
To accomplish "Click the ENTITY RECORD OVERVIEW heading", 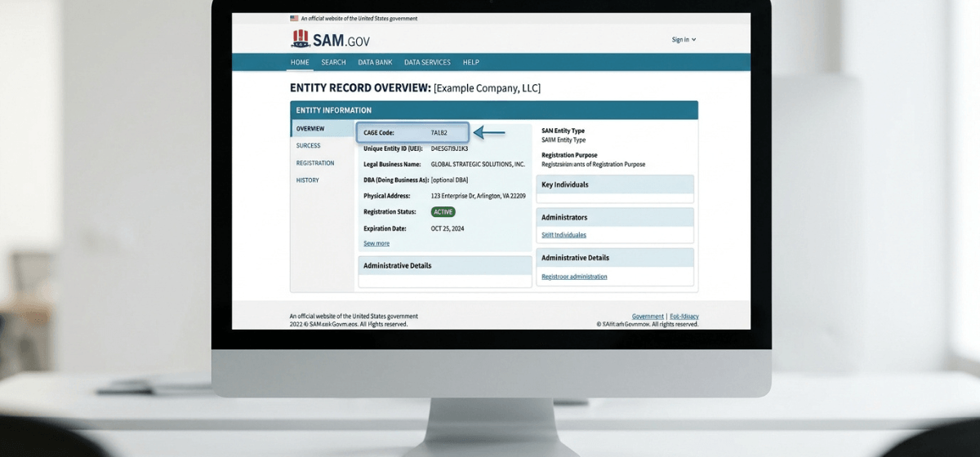I will [360, 87].
